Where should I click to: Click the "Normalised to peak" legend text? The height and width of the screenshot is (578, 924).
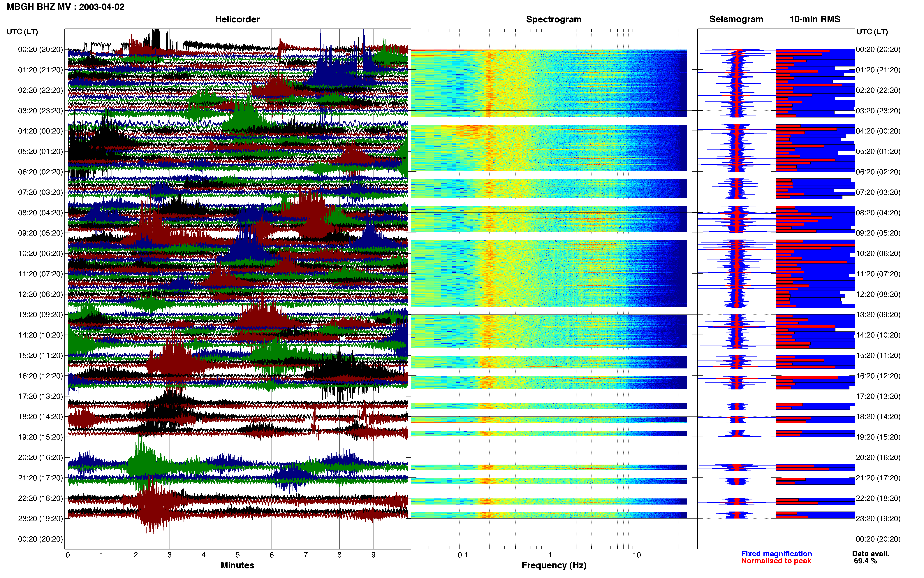tap(776, 561)
